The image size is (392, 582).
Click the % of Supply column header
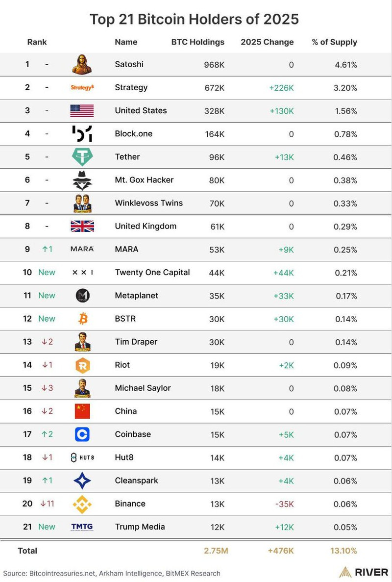click(x=334, y=42)
